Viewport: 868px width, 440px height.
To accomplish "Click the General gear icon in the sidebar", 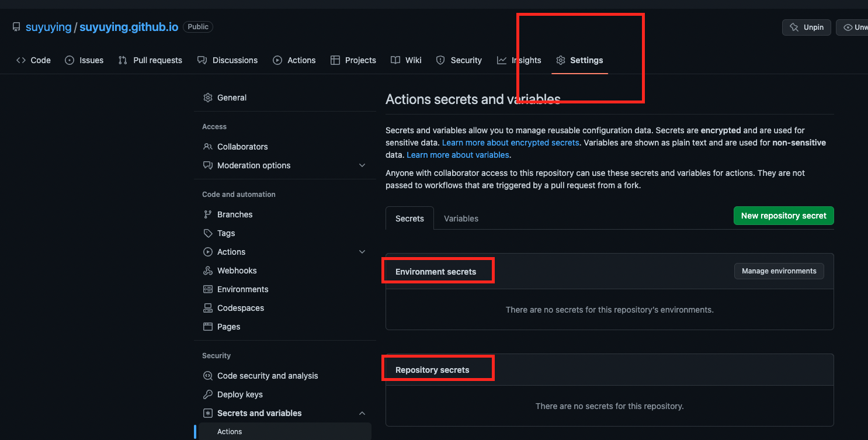I will pyautogui.click(x=208, y=98).
